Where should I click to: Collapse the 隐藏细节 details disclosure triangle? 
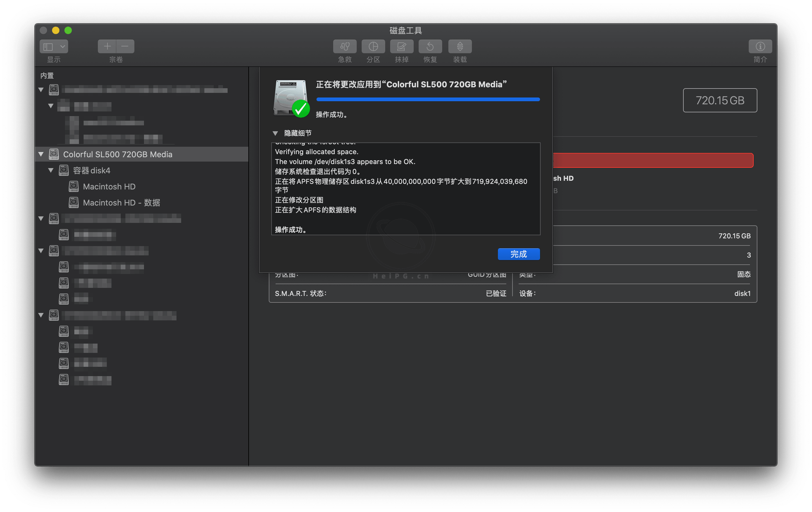coord(275,134)
